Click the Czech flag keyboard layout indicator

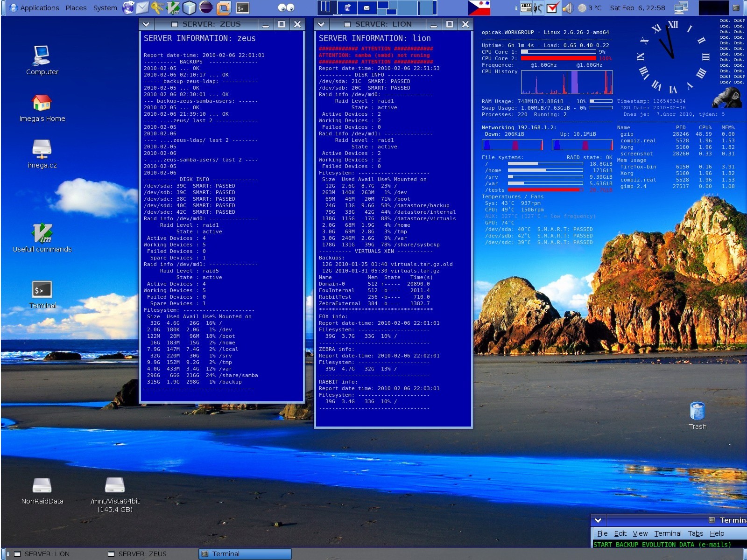click(479, 7)
